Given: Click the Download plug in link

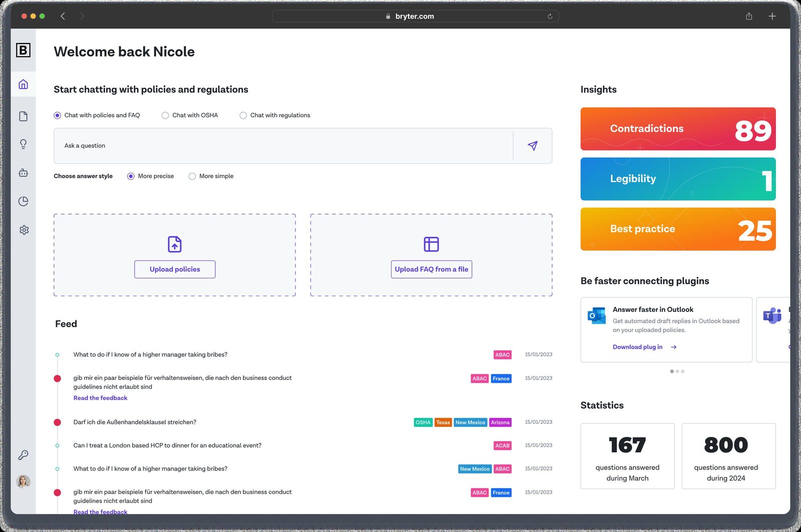Looking at the screenshot, I should [x=644, y=347].
